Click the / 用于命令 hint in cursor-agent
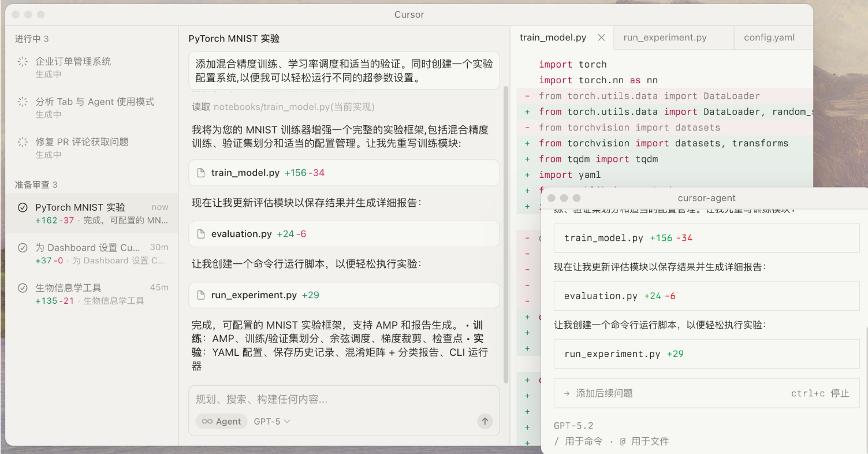868x454 pixels. tap(578, 441)
